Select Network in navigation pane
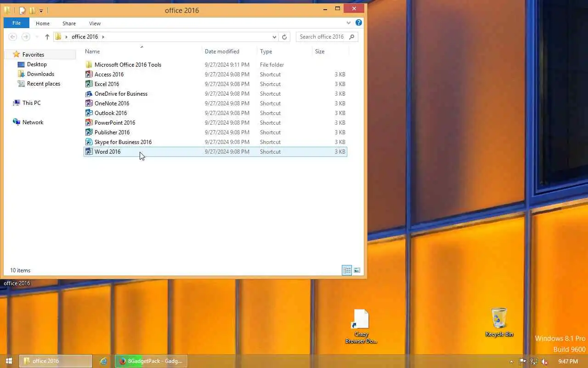 click(x=33, y=122)
